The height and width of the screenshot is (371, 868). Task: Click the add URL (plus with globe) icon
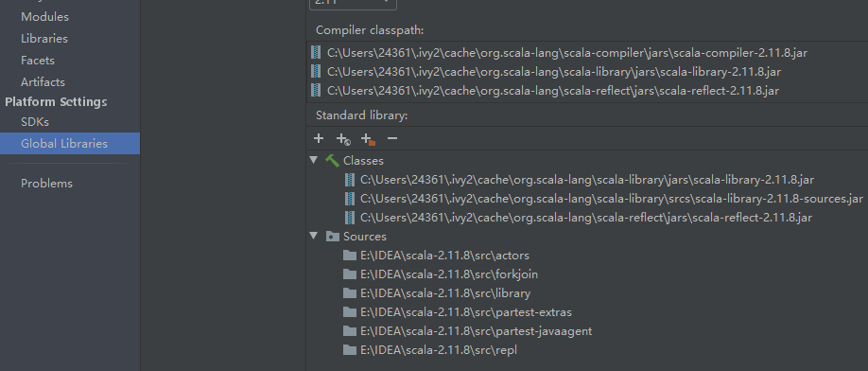coord(343,139)
